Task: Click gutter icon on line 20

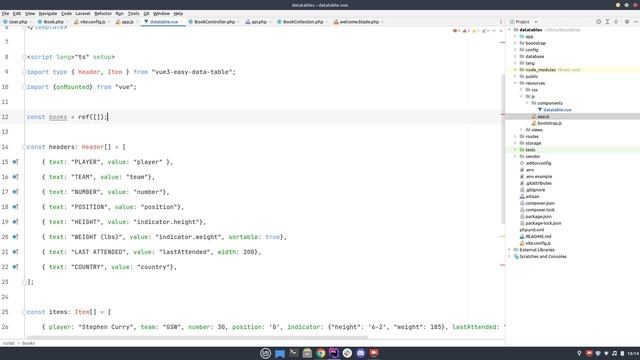Action: [15, 237]
